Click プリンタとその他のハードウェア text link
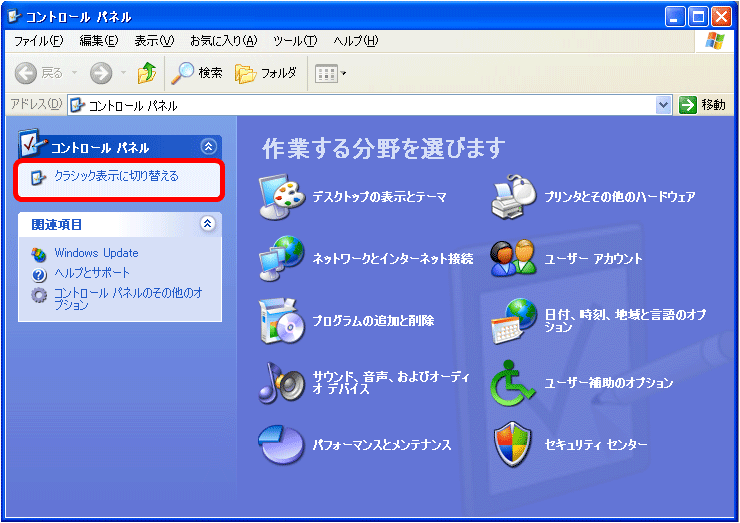This screenshot has width=740, height=523. 620,197
